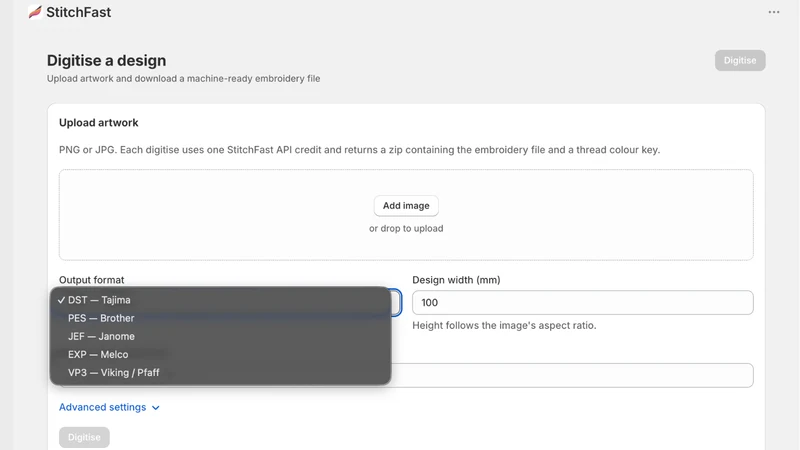Select DST — Tajima option
Viewport: 800px width, 450px height.
[x=220, y=300]
